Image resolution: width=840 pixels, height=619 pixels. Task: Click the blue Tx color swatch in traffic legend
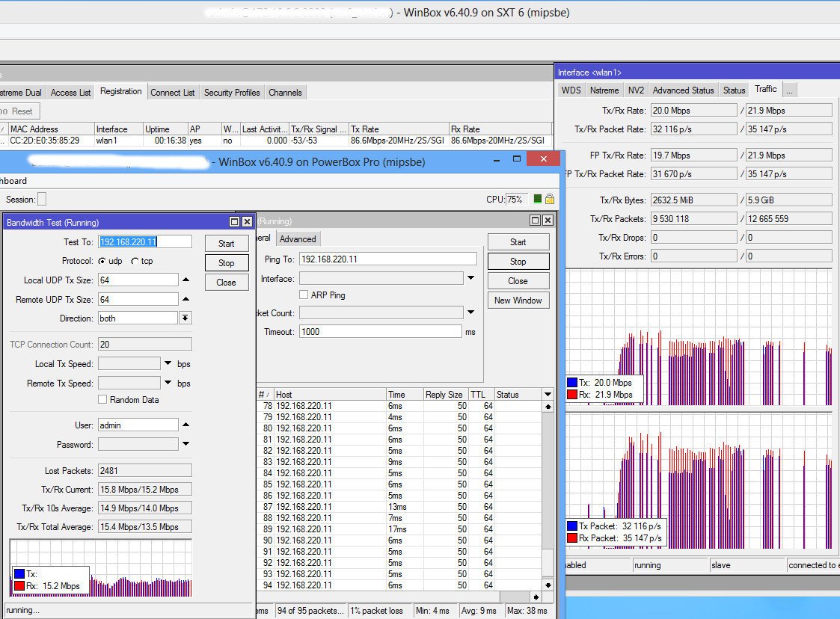coord(571,382)
